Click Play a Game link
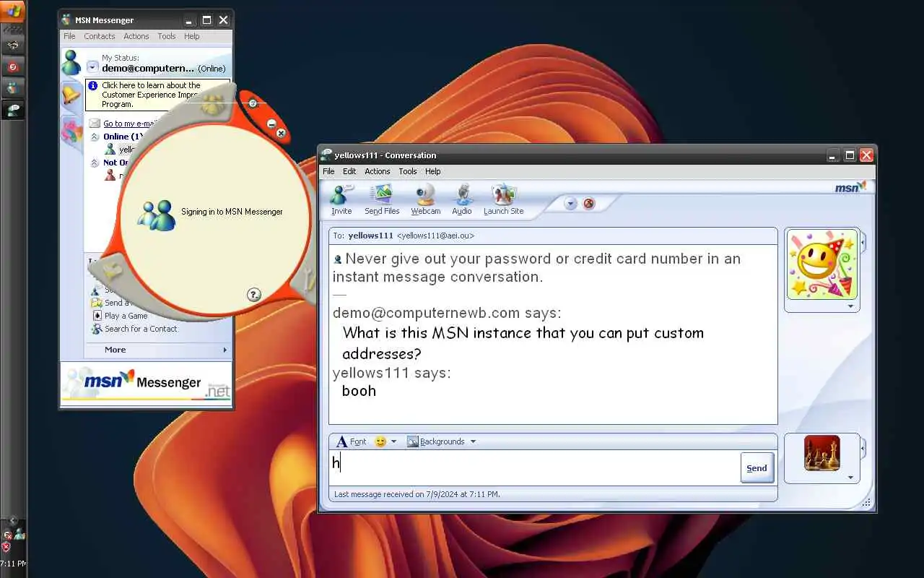This screenshot has width=924, height=578. point(126,316)
